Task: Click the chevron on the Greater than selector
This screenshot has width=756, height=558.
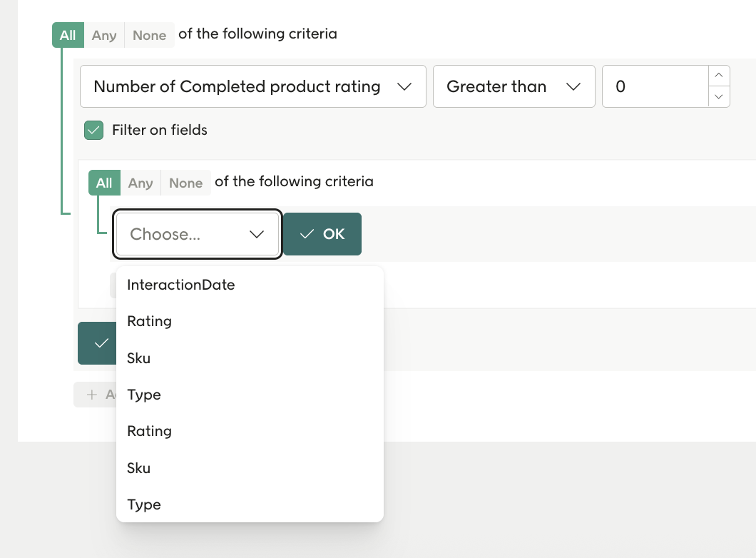Action: point(574,86)
